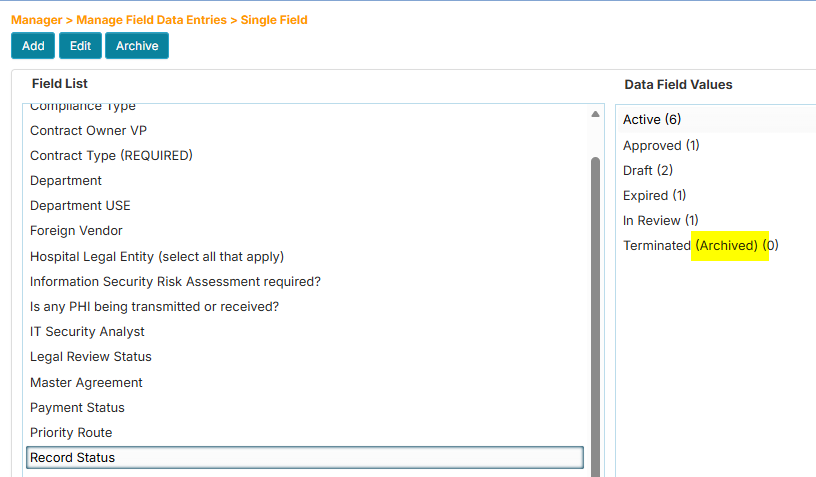This screenshot has height=477, width=816.
Task: Select Hospital Legal Entity field
Action: [x=157, y=256]
